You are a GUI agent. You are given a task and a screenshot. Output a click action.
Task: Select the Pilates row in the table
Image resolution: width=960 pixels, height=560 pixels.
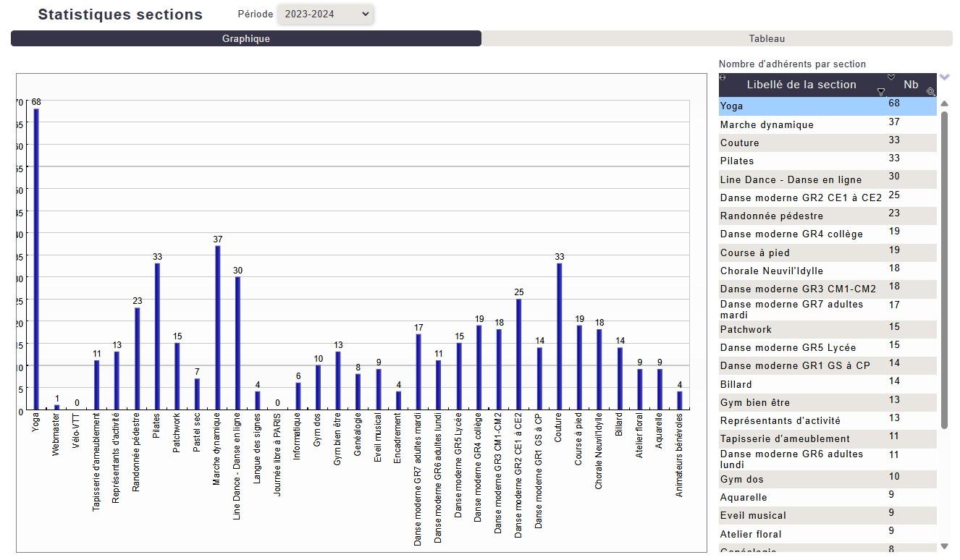pos(800,161)
